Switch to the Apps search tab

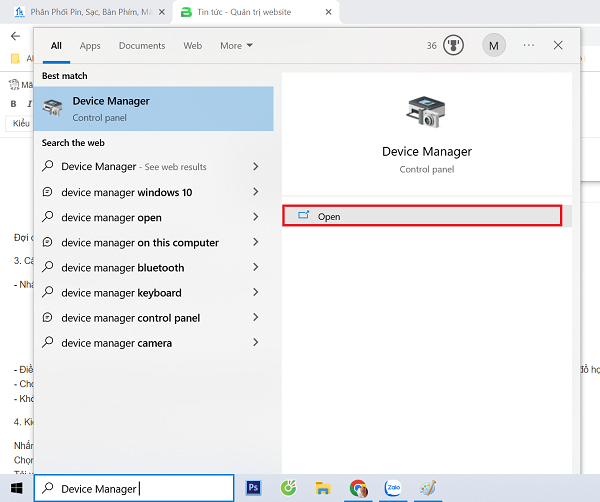click(x=90, y=46)
